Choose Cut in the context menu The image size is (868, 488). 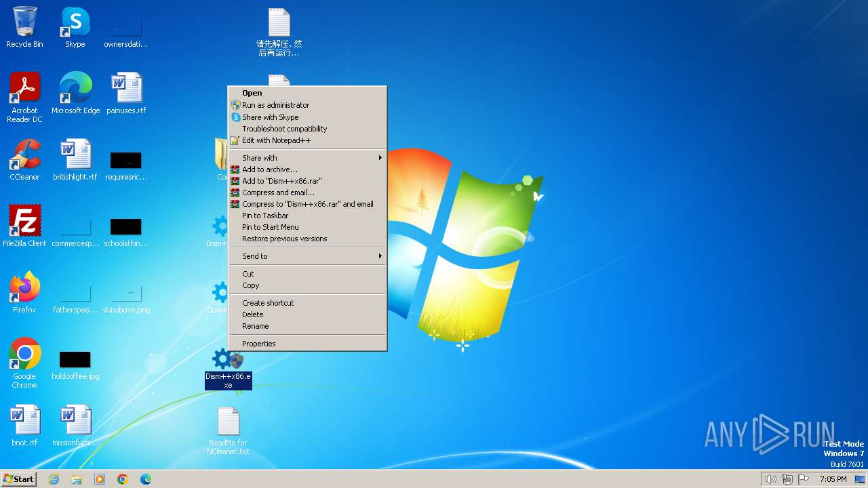point(307,274)
